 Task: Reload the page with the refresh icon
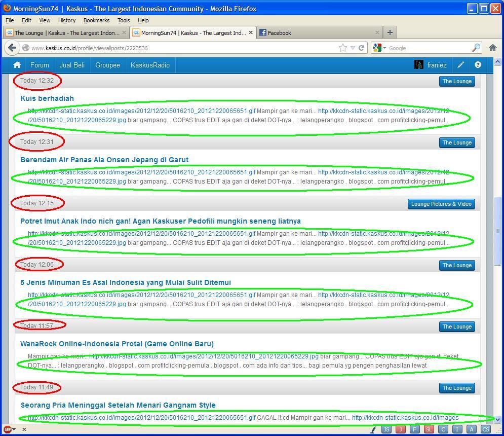[x=361, y=48]
